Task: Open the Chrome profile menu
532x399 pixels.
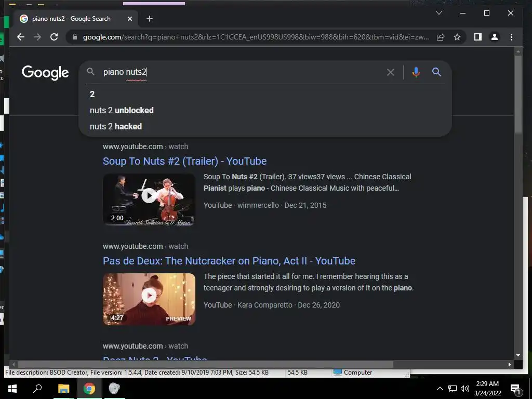Action: (495, 37)
